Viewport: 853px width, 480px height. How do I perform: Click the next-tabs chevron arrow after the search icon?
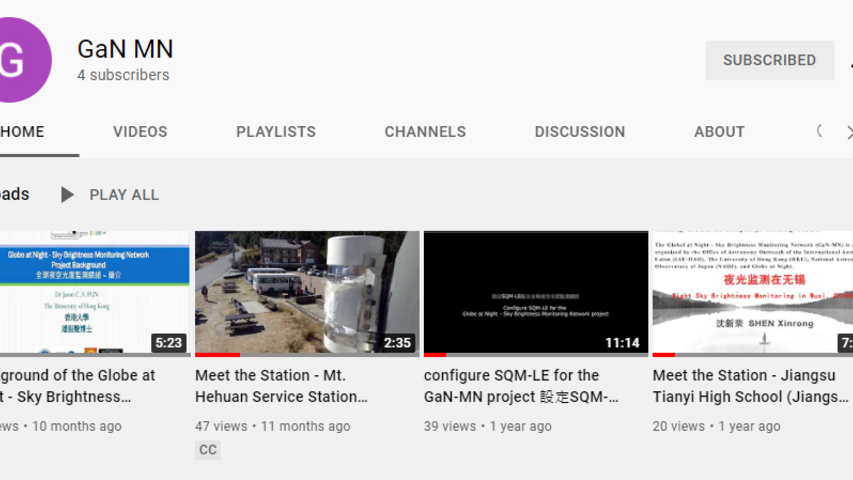click(849, 132)
